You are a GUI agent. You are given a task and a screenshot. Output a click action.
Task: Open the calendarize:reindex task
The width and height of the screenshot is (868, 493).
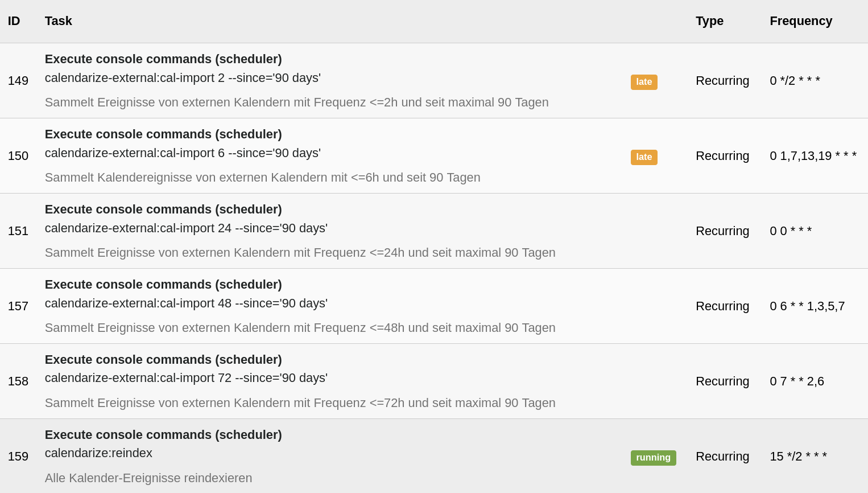pos(98,453)
